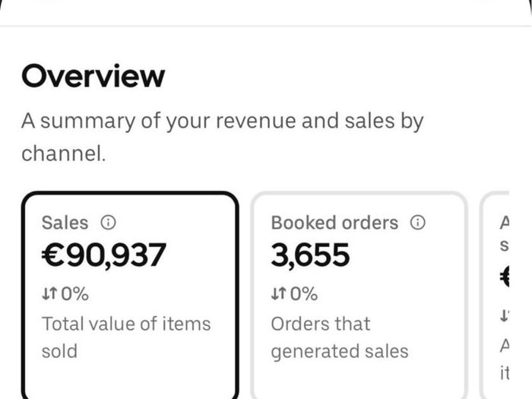
Task: Select the partially visible third metric card
Action: pyautogui.click(x=494, y=295)
